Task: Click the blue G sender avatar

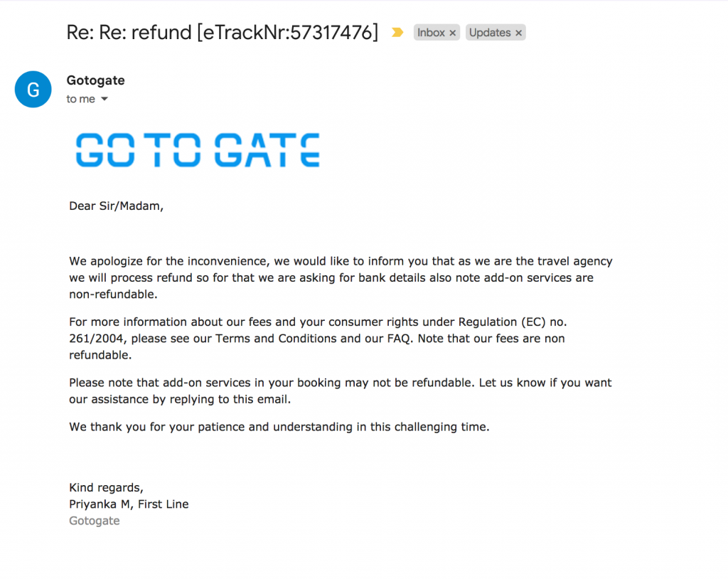Action: (33, 90)
